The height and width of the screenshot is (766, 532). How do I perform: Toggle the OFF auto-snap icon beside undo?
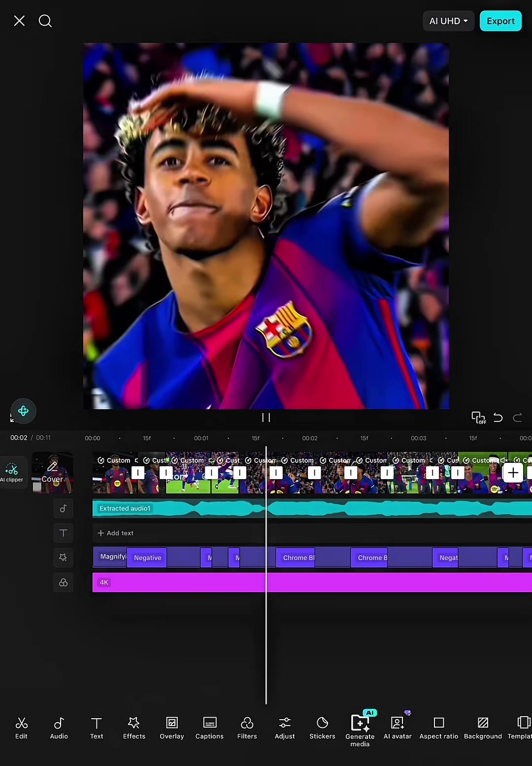478,418
